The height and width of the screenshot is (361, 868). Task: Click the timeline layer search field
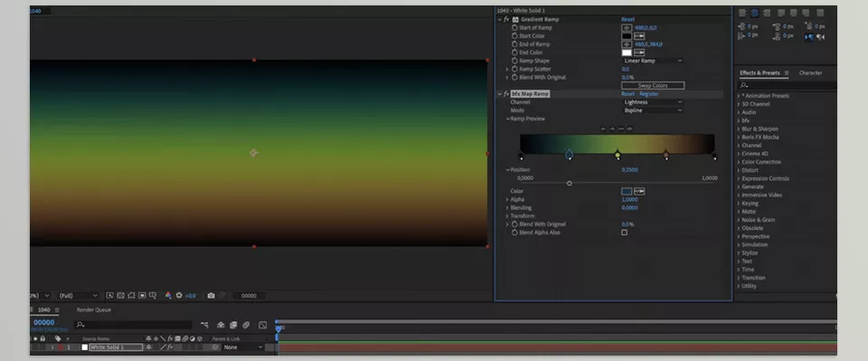click(x=134, y=325)
